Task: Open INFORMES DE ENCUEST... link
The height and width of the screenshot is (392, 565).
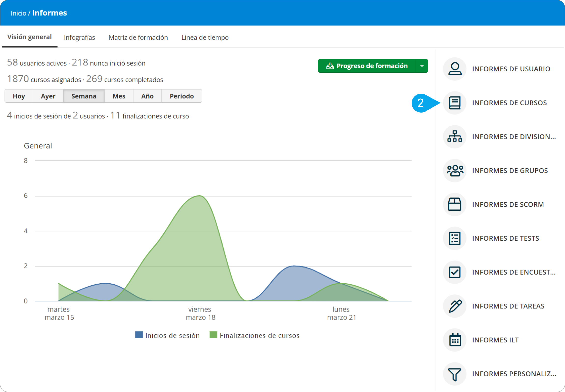Action: (514, 272)
